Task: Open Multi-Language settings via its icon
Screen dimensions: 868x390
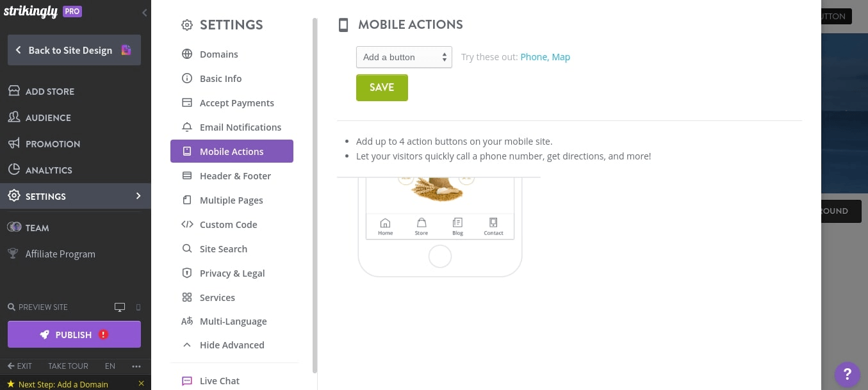Action: pyautogui.click(x=187, y=321)
